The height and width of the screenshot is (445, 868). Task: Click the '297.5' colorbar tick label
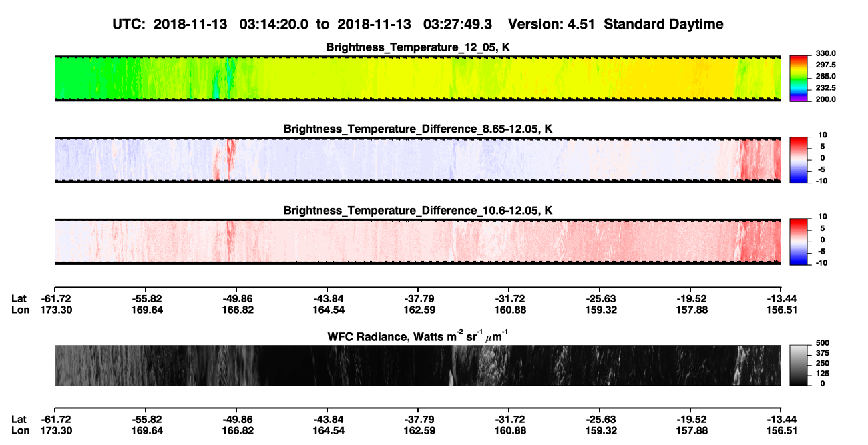(825, 65)
